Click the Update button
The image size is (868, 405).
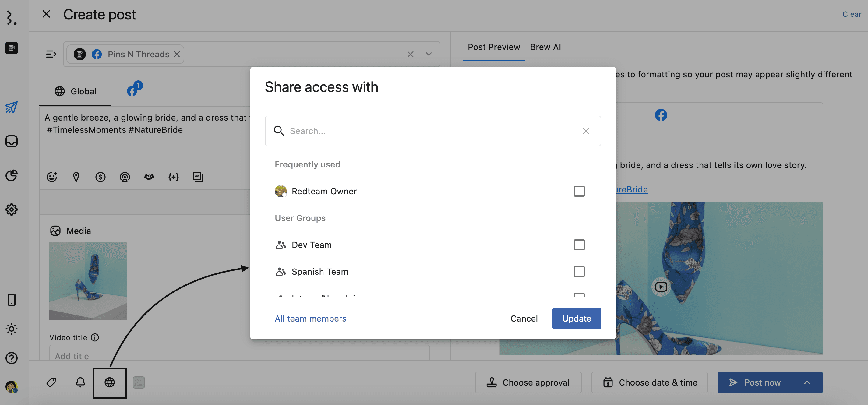[x=576, y=319]
